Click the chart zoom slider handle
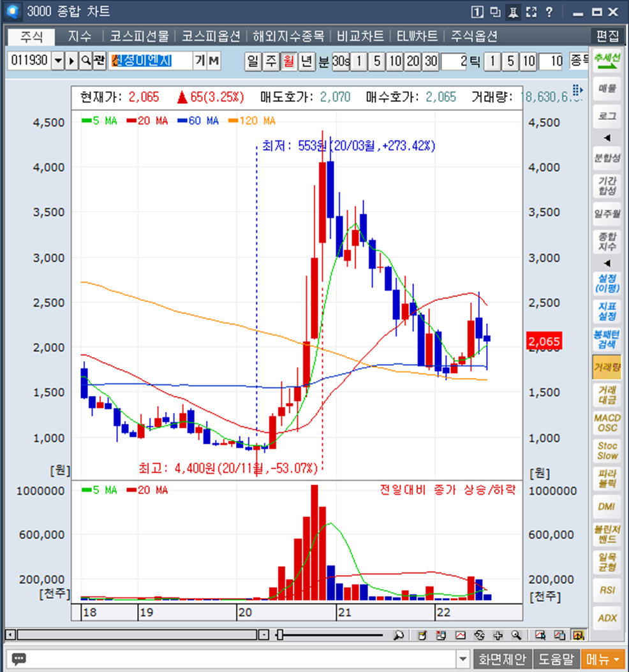This screenshot has height=672, width=629. 280,635
